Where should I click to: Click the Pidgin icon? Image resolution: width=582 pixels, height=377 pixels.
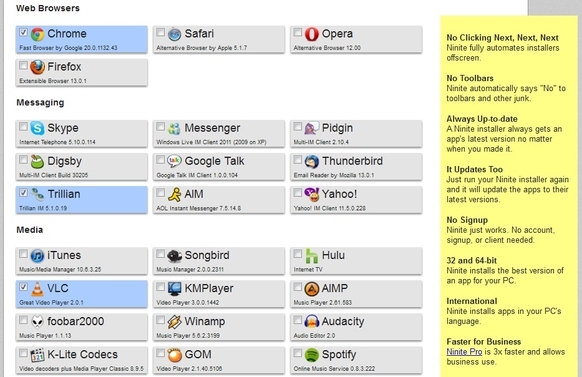311,128
